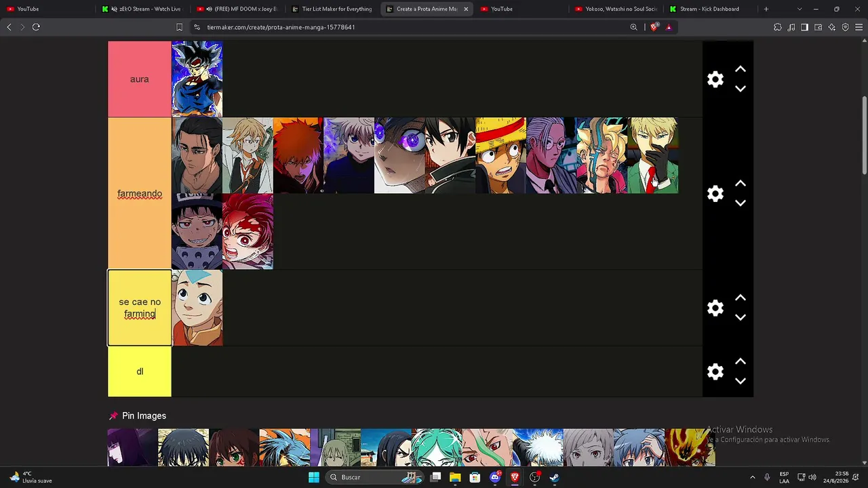Viewport: 868px width, 488px height.
Task: Select the Goku image in aura tier
Action: coord(197,79)
